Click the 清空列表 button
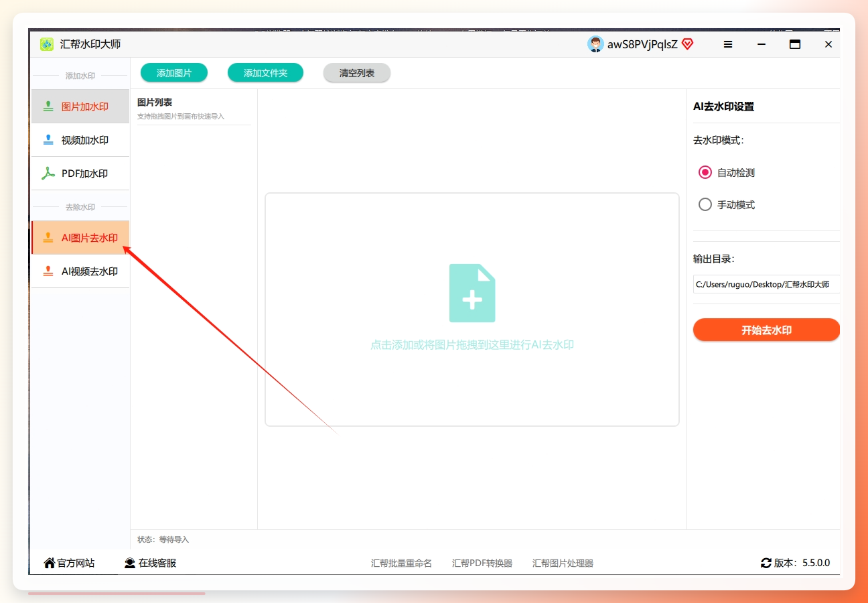The image size is (868, 603). pos(357,73)
